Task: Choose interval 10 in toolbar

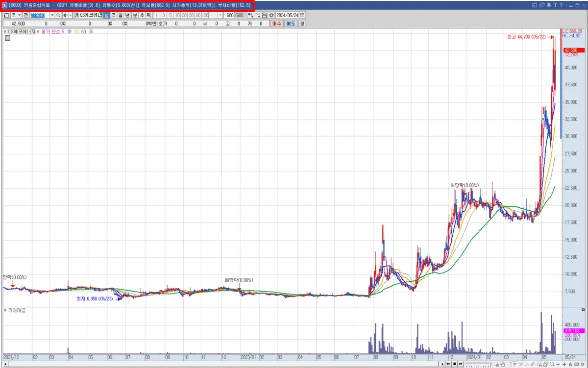Action: (x=177, y=15)
